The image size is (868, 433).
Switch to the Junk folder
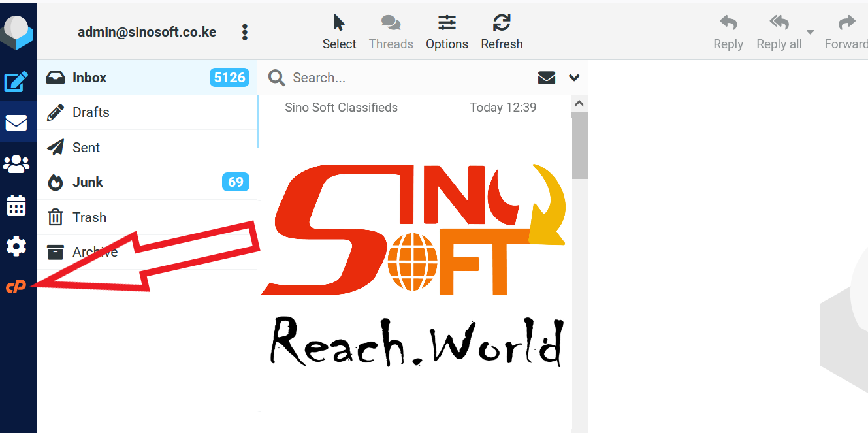(x=89, y=182)
